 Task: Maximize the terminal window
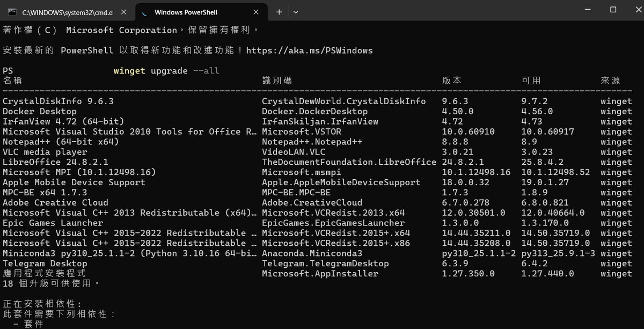coord(613,10)
